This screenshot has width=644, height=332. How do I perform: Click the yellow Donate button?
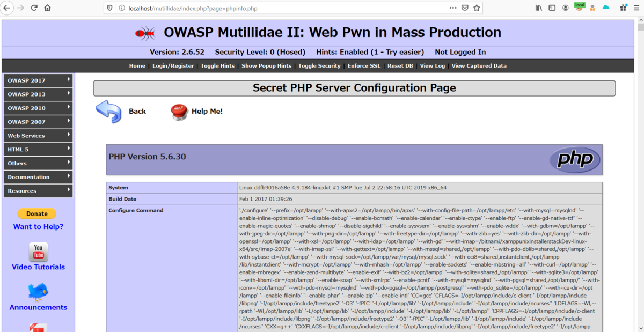pyautogui.click(x=37, y=213)
